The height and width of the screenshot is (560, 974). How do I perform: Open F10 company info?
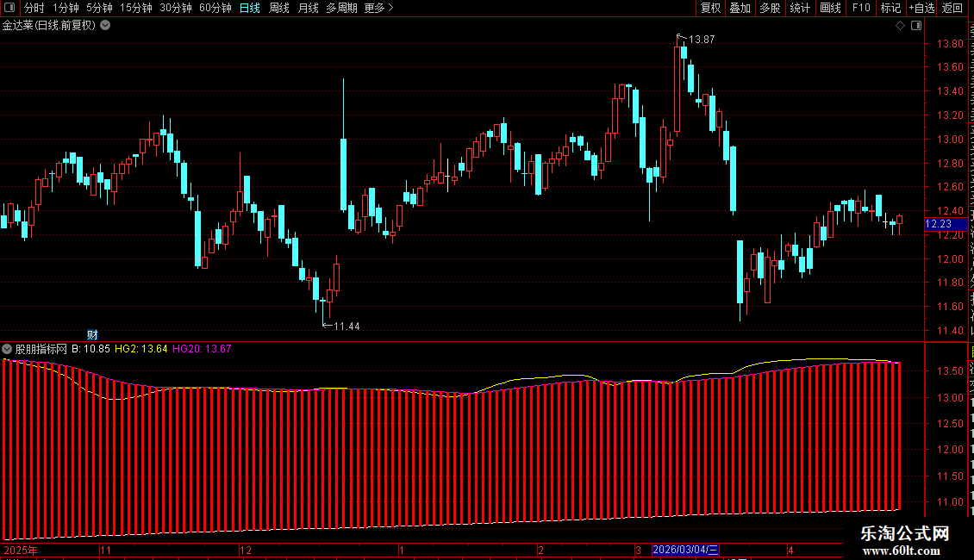click(861, 8)
